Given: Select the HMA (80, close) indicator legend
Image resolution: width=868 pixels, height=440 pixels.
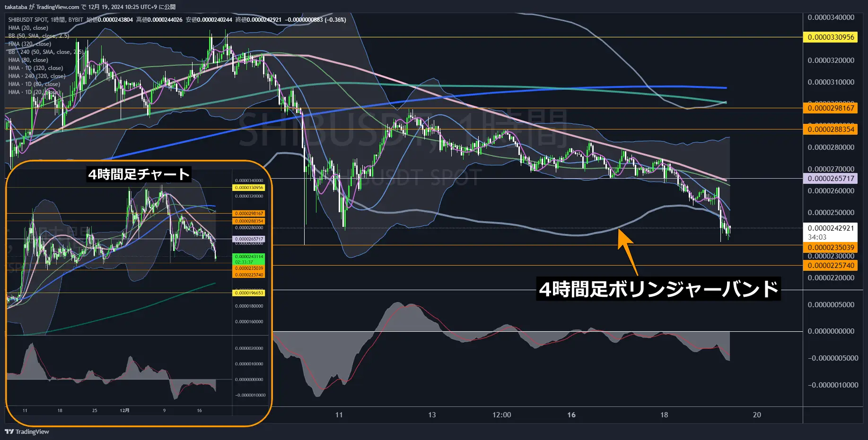Looking at the screenshot, I should [x=28, y=60].
